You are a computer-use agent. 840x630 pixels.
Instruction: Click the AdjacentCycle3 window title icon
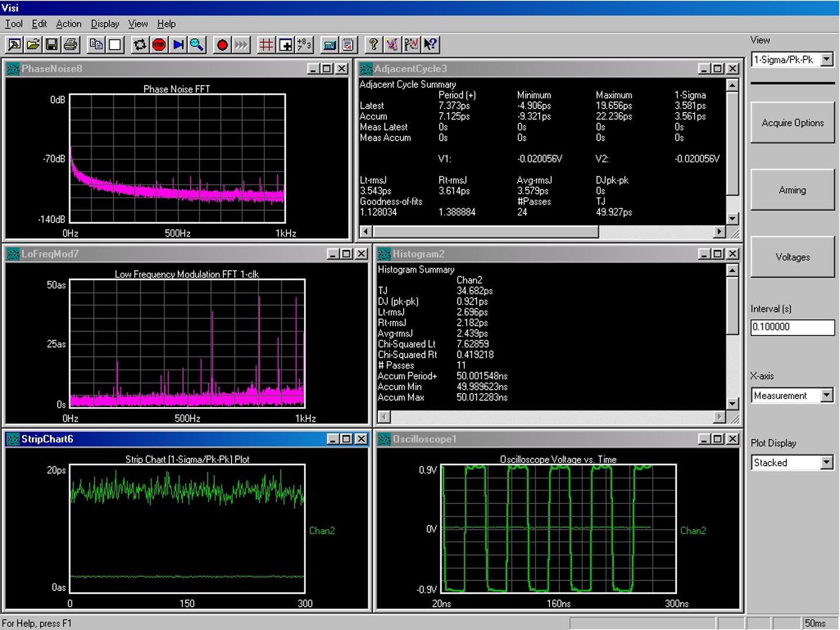point(366,69)
